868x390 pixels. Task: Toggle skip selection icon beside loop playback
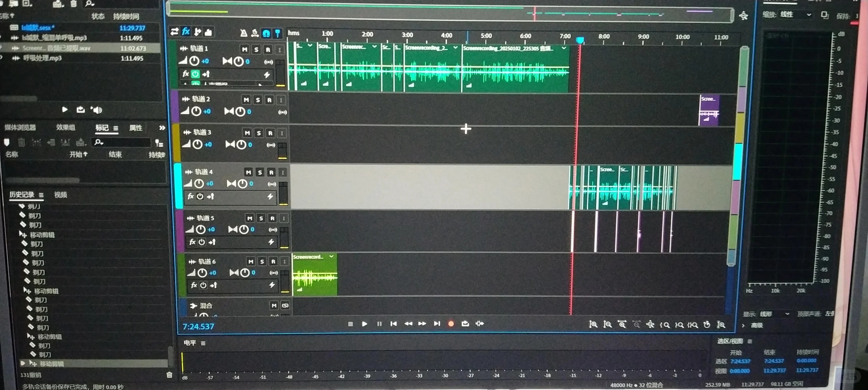coord(480,324)
